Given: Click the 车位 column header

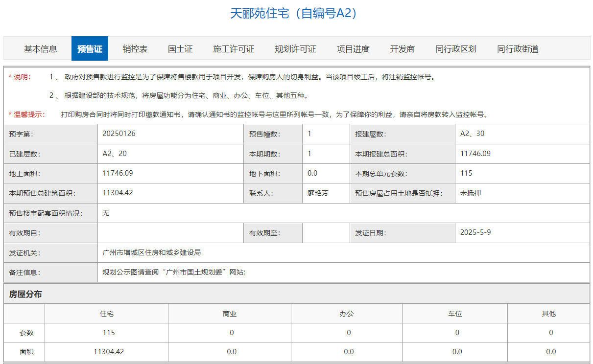Looking at the screenshot, I should click(x=455, y=314).
